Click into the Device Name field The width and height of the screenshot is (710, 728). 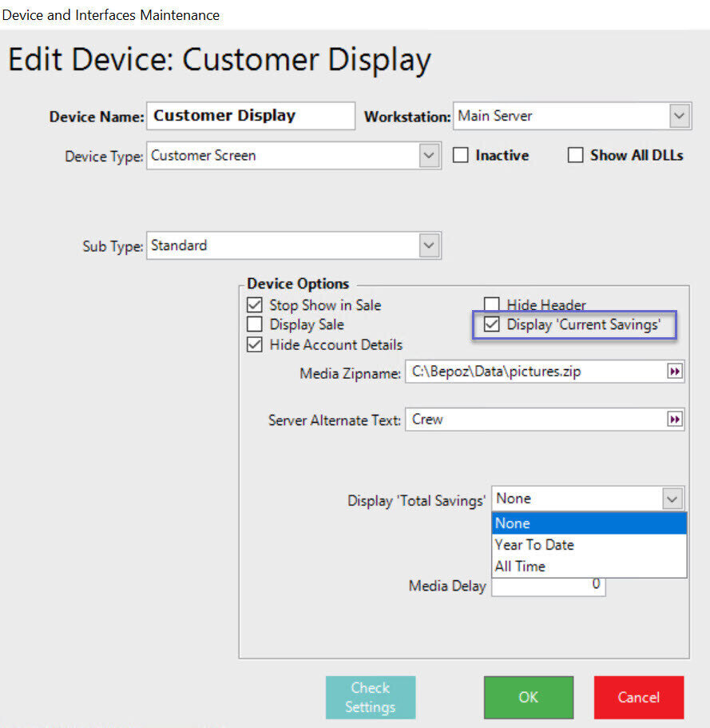tap(250, 116)
